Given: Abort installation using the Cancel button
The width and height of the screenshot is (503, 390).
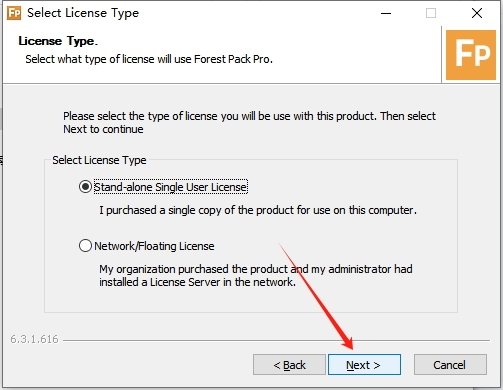Looking at the screenshot, I should coord(450,365).
